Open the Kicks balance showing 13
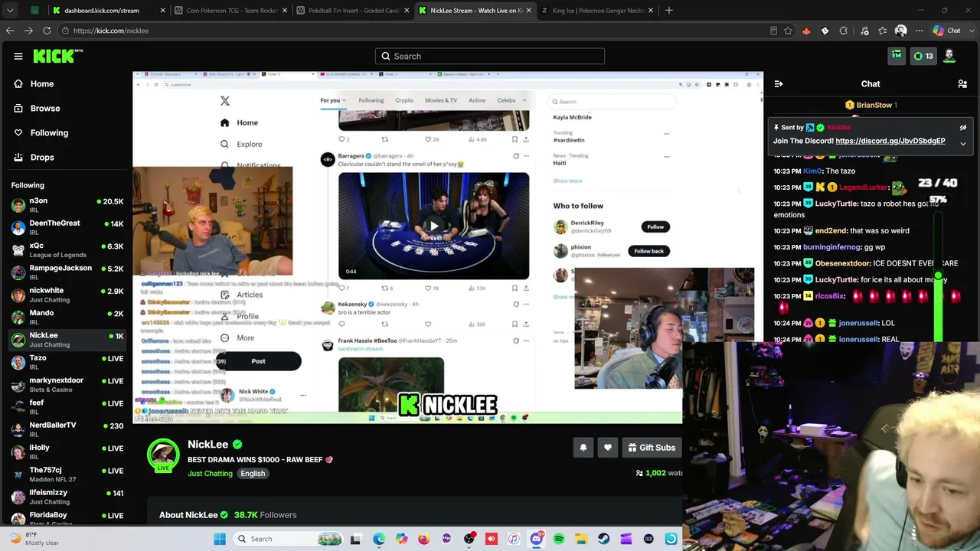Image resolution: width=980 pixels, height=551 pixels. (x=923, y=56)
